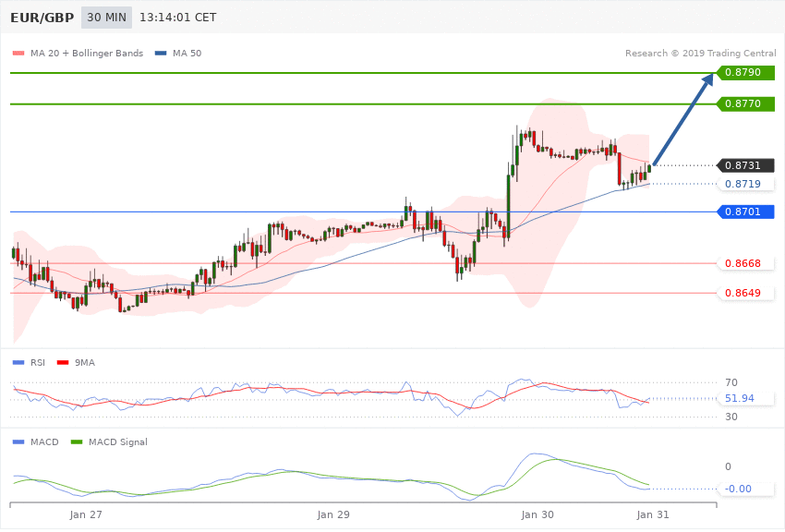Click the 0.8649 support price label
Image resolution: width=785 pixels, height=532 pixels.
coord(746,293)
